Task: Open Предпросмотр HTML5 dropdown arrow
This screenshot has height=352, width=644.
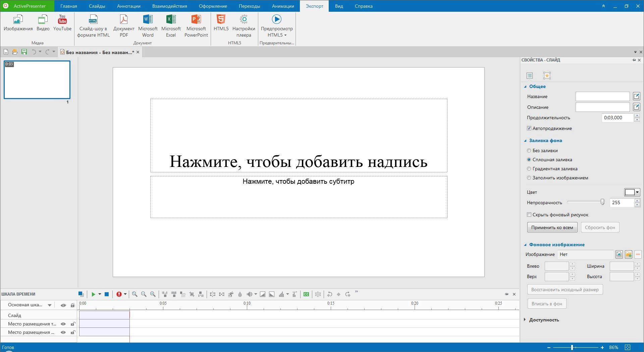Action: 285,35
